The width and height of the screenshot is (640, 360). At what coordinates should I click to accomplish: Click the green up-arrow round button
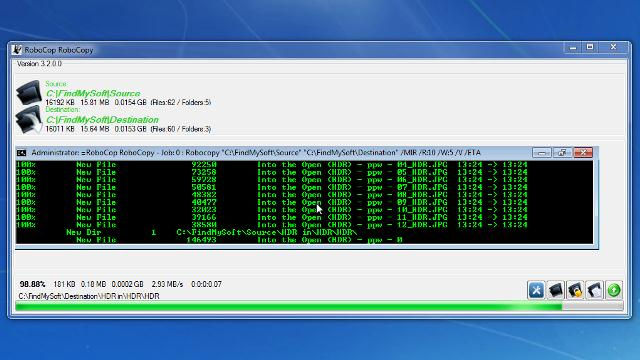coord(614,290)
